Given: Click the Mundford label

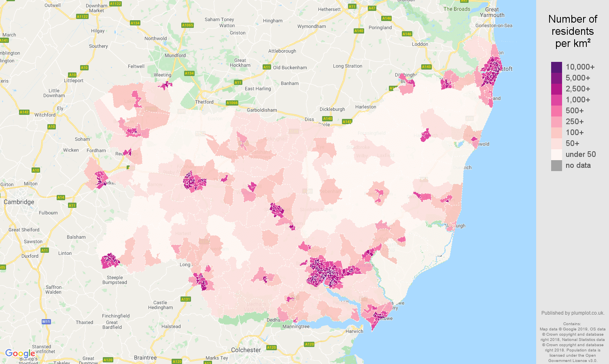Looking at the screenshot, I should (x=175, y=55).
